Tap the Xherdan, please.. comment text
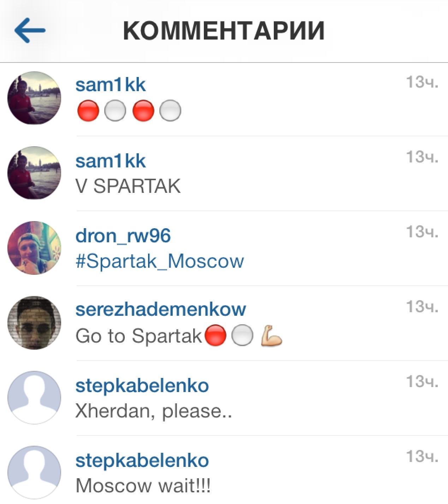The image size is (448, 504). coord(154,411)
